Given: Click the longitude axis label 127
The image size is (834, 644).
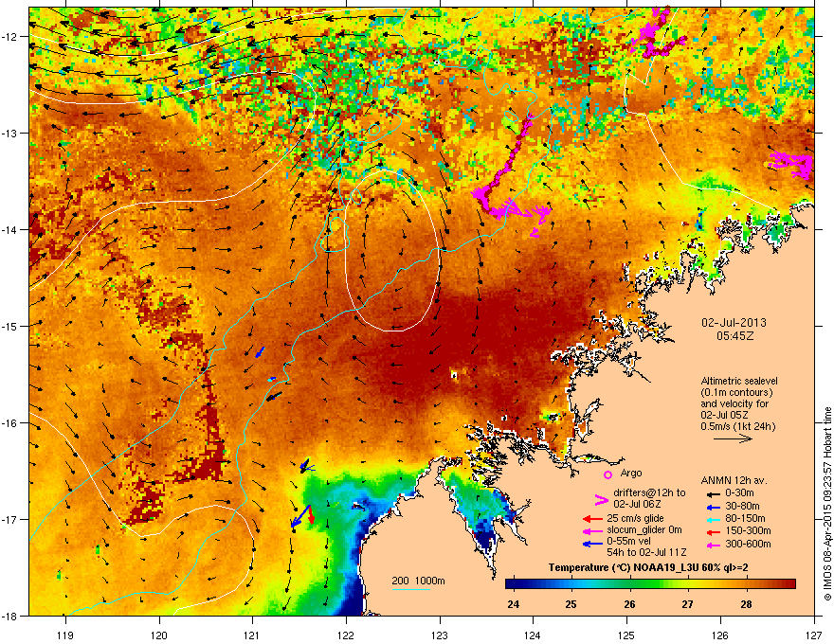Looking at the screenshot, I should pyautogui.click(x=814, y=635).
